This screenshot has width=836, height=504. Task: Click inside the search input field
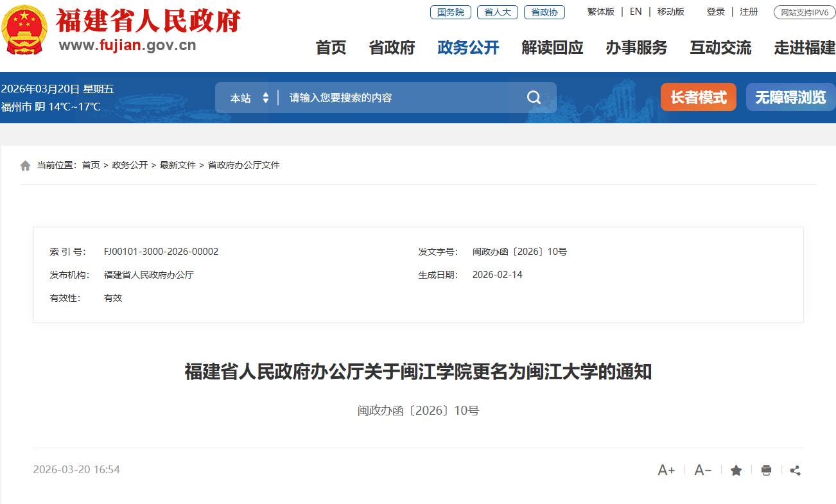pos(385,97)
